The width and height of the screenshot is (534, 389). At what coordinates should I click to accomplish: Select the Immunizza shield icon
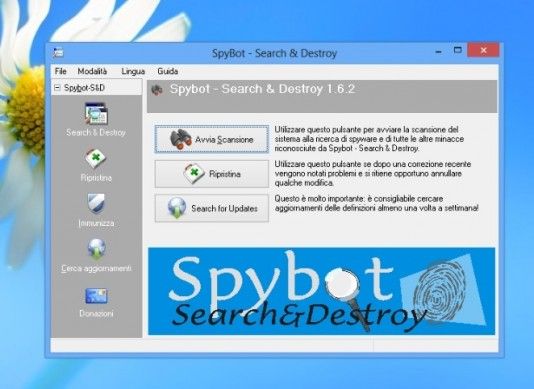click(96, 203)
